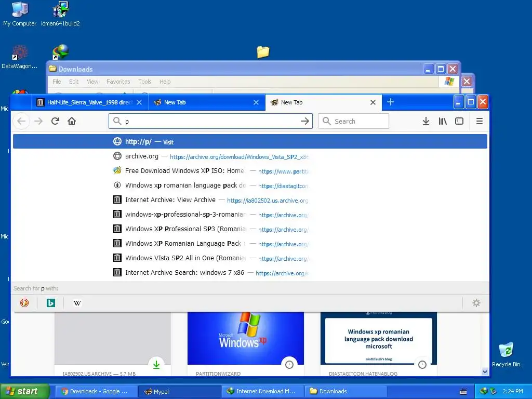
Task: Open a new tab with plus button
Action: point(391,102)
